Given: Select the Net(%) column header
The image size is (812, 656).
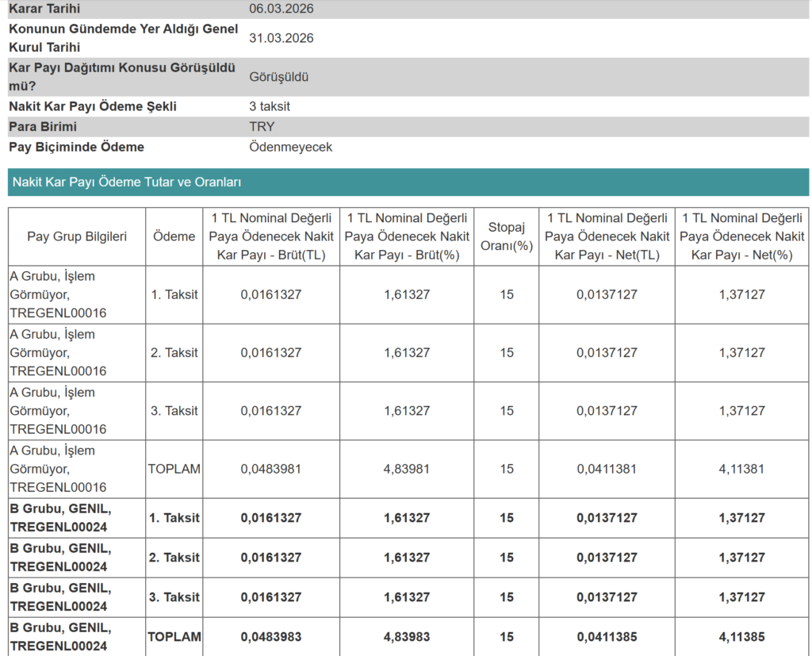Looking at the screenshot, I should (741, 236).
